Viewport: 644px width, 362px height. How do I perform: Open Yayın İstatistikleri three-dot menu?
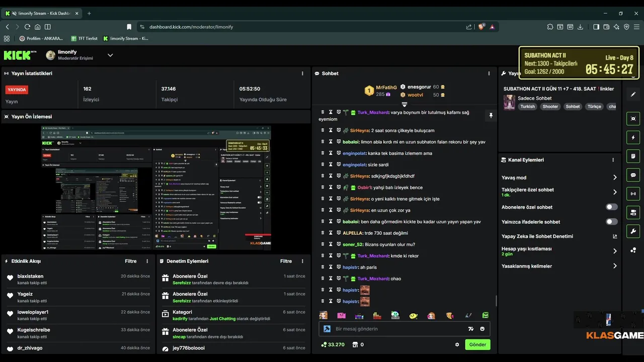pos(302,73)
